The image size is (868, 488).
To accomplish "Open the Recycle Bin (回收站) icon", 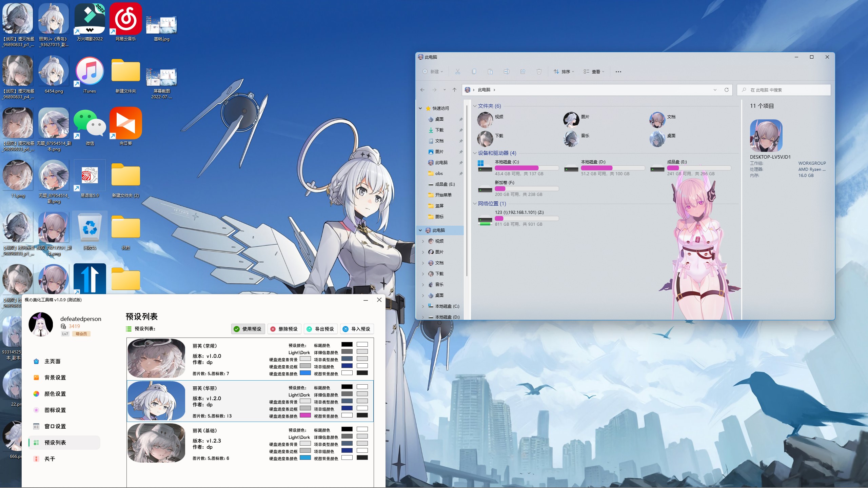I will pos(90,228).
